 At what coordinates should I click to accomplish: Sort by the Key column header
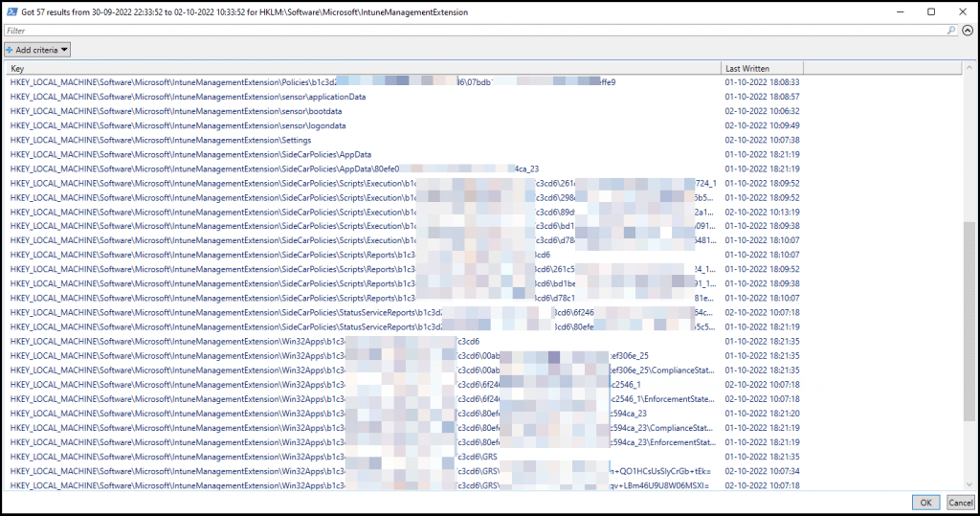364,68
